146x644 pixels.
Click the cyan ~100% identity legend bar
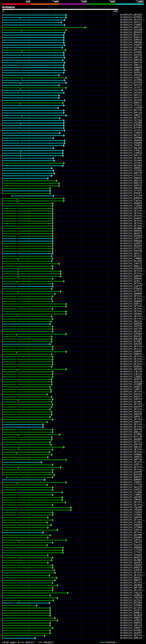pos(130,4)
